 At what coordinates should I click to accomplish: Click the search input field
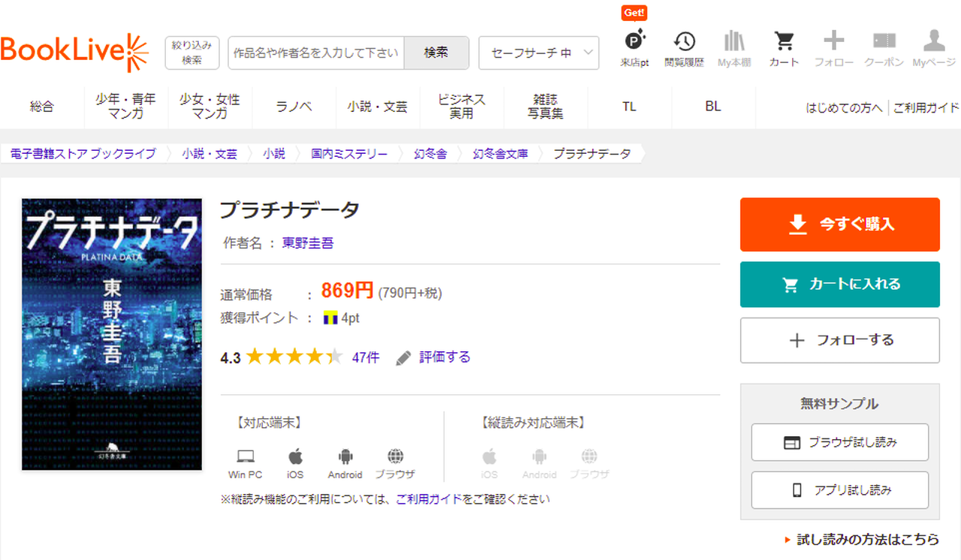[x=316, y=53]
